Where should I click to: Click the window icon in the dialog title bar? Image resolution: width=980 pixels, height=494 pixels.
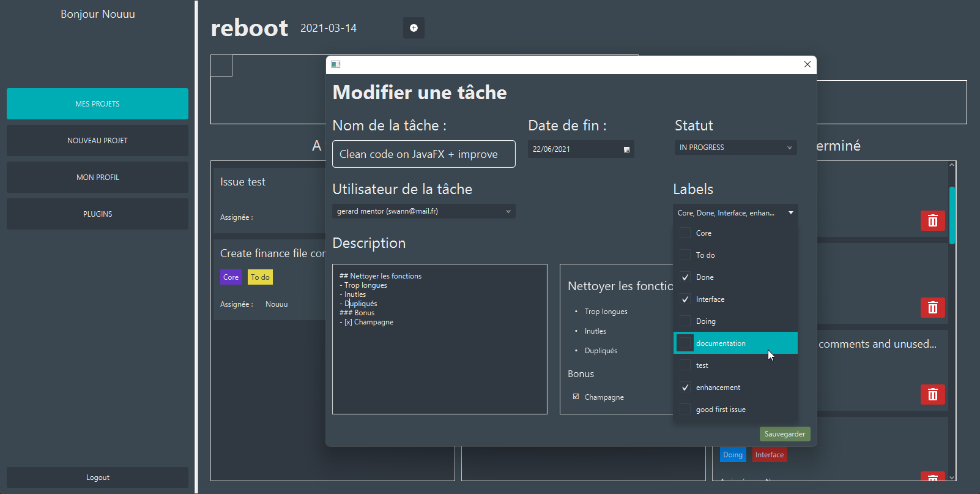tap(335, 64)
